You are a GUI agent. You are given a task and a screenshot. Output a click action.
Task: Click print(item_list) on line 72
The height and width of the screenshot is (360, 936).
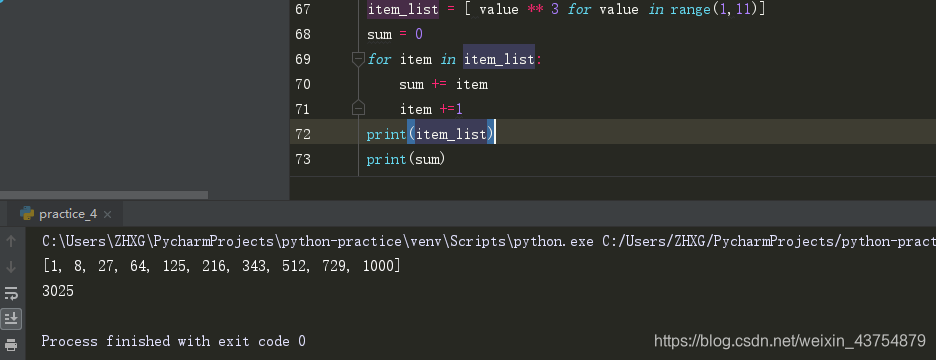(430, 134)
